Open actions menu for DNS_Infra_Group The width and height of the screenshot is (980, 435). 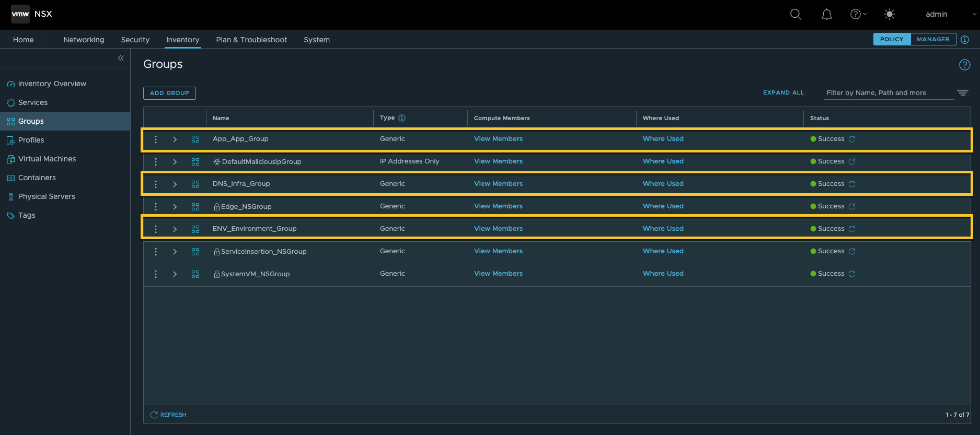(x=156, y=184)
